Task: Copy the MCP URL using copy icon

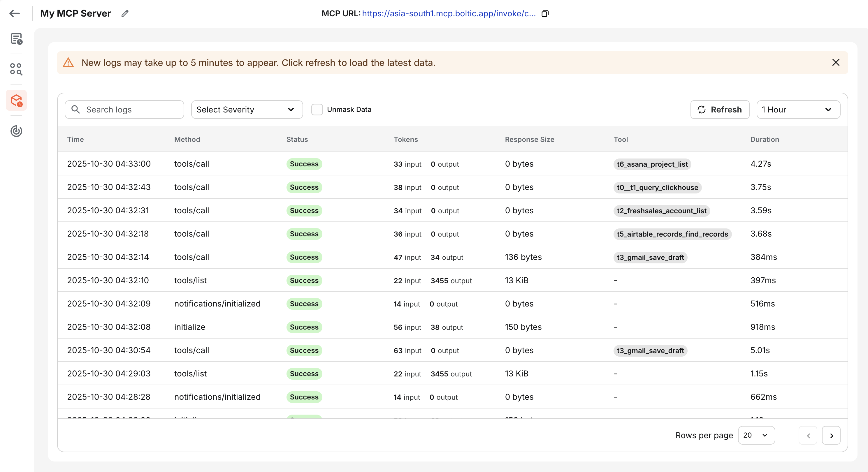Action: [x=545, y=13]
